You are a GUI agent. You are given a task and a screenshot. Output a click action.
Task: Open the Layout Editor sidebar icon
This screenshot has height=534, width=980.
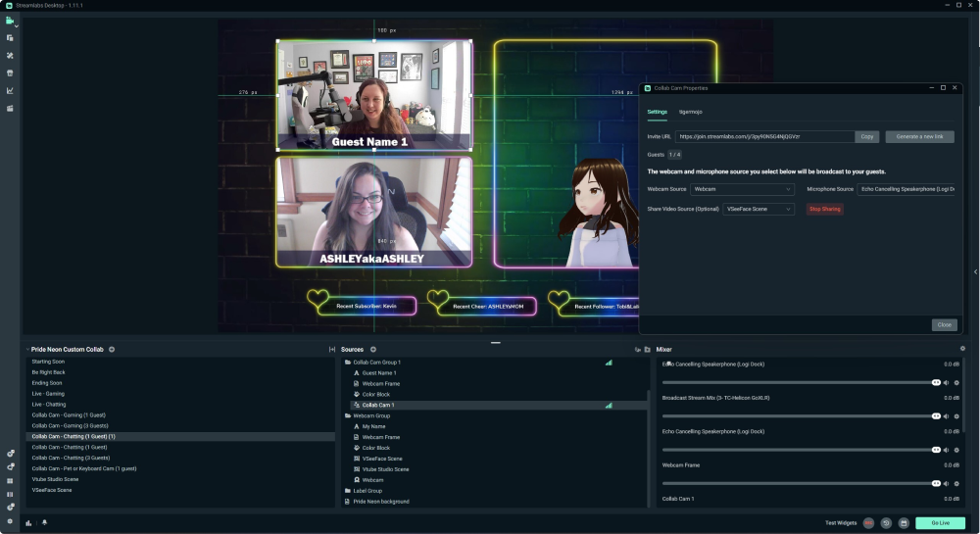click(x=10, y=38)
